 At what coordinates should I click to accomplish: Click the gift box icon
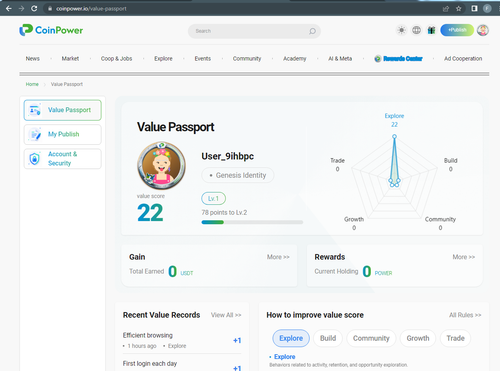(x=431, y=30)
